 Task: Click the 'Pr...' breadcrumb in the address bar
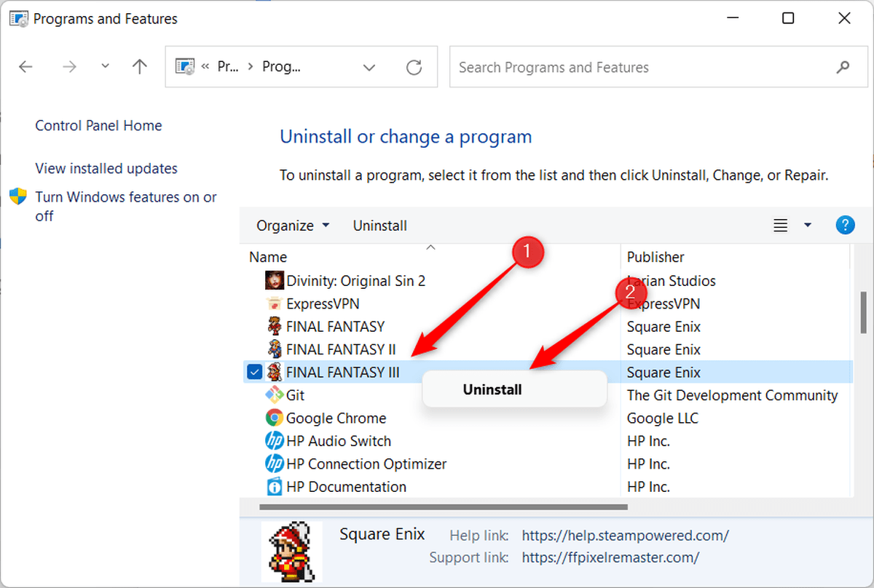point(229,67)
